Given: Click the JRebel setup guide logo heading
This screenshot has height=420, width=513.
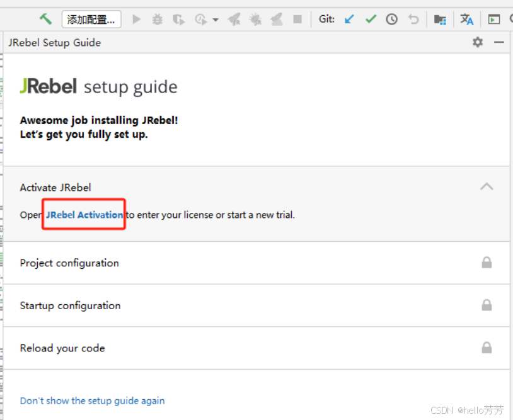Looking at the screenshot, I should [98, 87].
